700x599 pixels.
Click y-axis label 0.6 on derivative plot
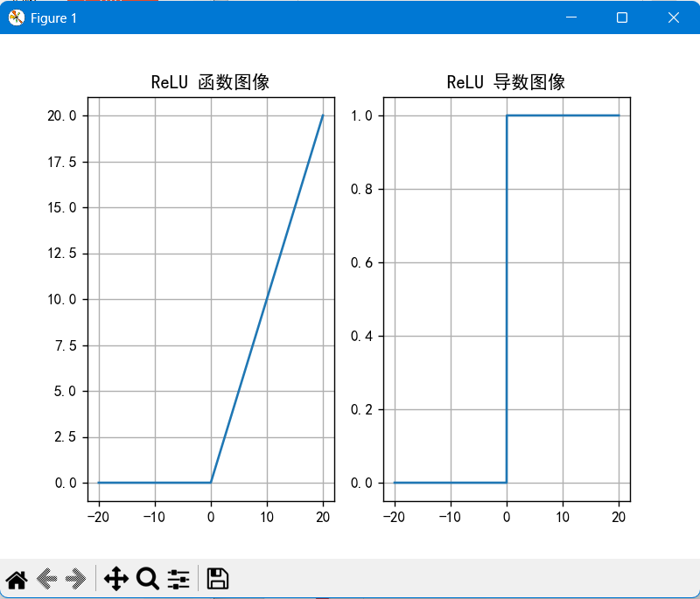(x=361, y=262)
